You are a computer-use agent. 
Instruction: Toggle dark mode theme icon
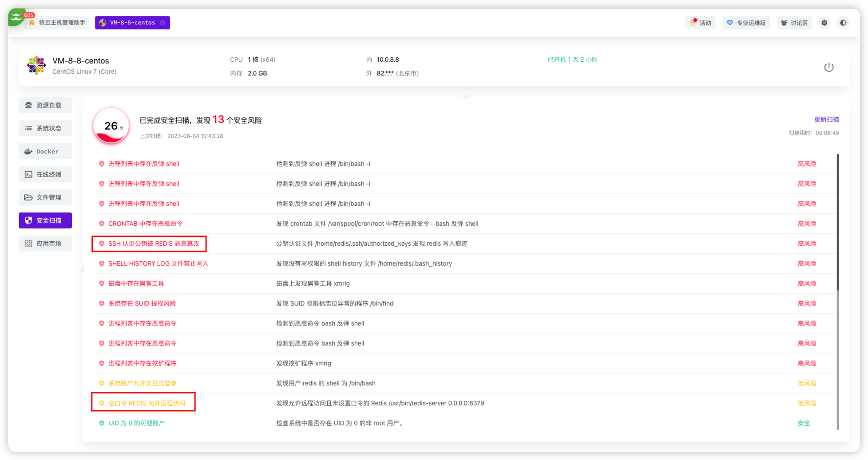pyautogui.click(x=843, y=23)
